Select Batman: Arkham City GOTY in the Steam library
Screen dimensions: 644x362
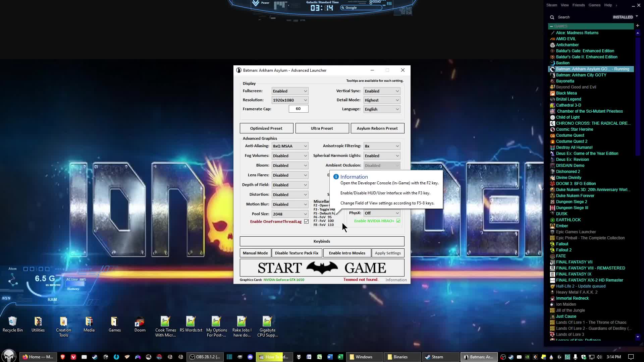coord(581,75)
